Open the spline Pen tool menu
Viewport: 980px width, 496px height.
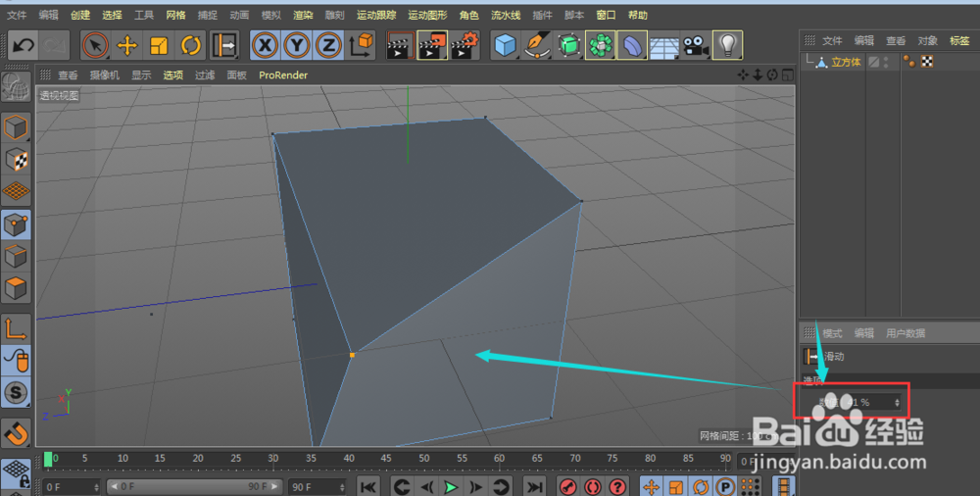536,45
